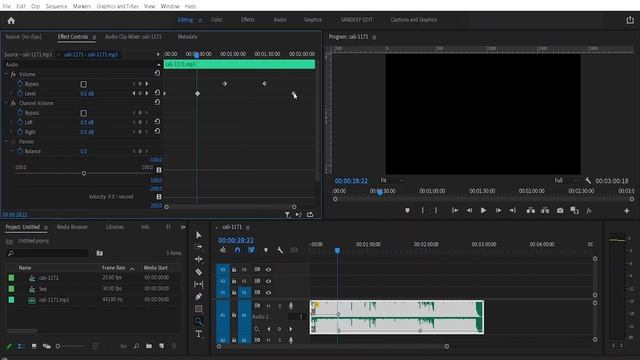This screenshot has height=360, width=640.
Task: Reset Volume effect parameter
Action: [157, 73]
